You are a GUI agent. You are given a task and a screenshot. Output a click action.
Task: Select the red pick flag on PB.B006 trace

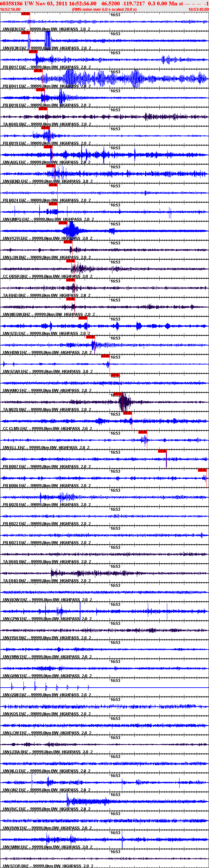(x=202, y=470)
